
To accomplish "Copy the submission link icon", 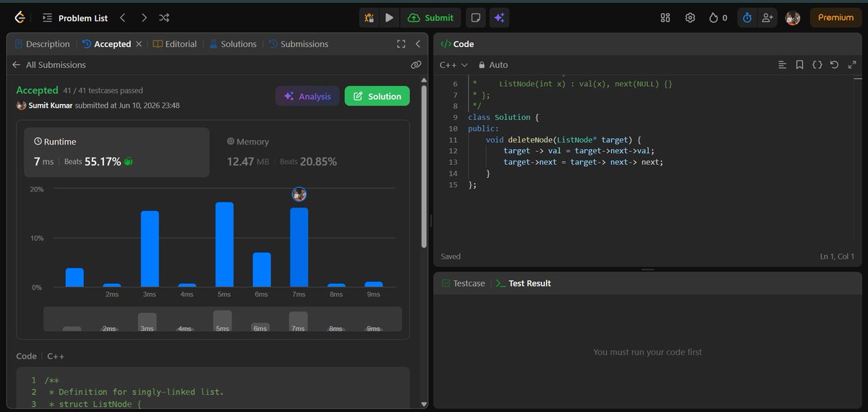I will coord(416,64).
